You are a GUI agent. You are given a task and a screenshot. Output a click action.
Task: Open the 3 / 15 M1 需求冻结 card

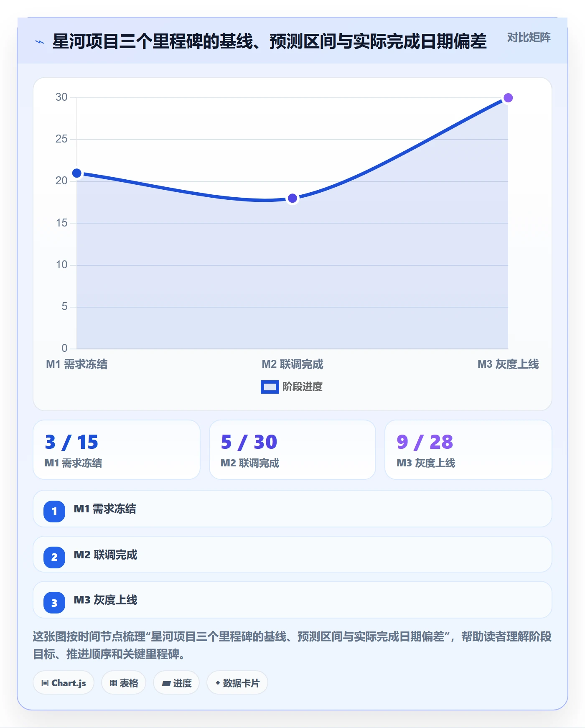pyautogui.click(x=117, y=450)
